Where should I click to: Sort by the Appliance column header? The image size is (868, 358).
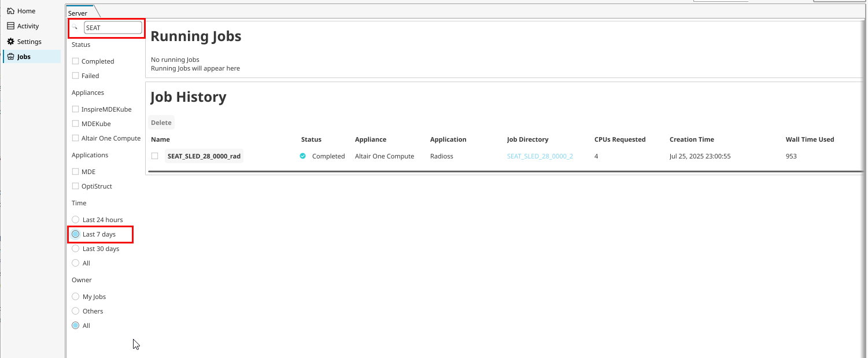(x=371, y=139)
